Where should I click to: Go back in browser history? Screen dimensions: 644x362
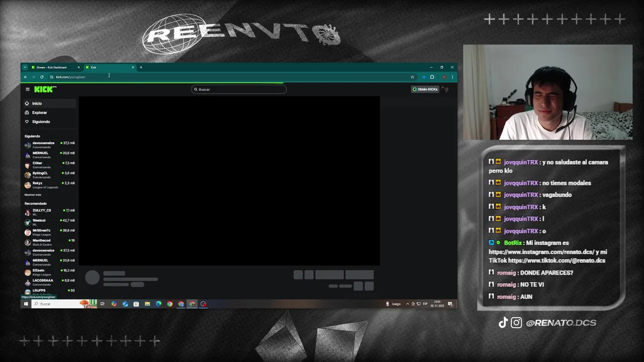pyautogui.click(x=25, y=77)
